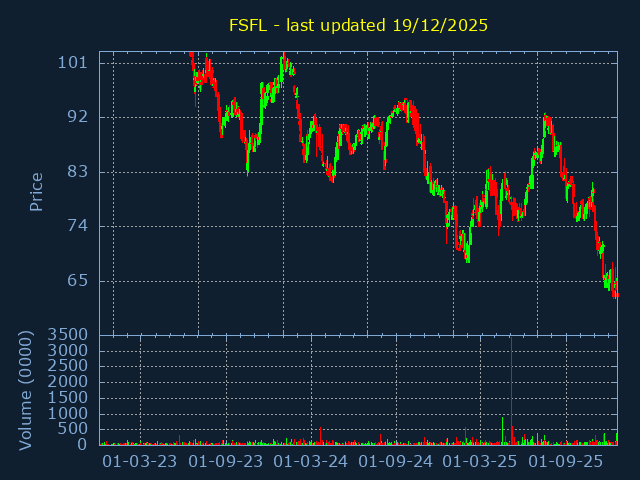Click the Volume (0000) axis label
Viewport: 640px width, 480px height.
[26, 390]
